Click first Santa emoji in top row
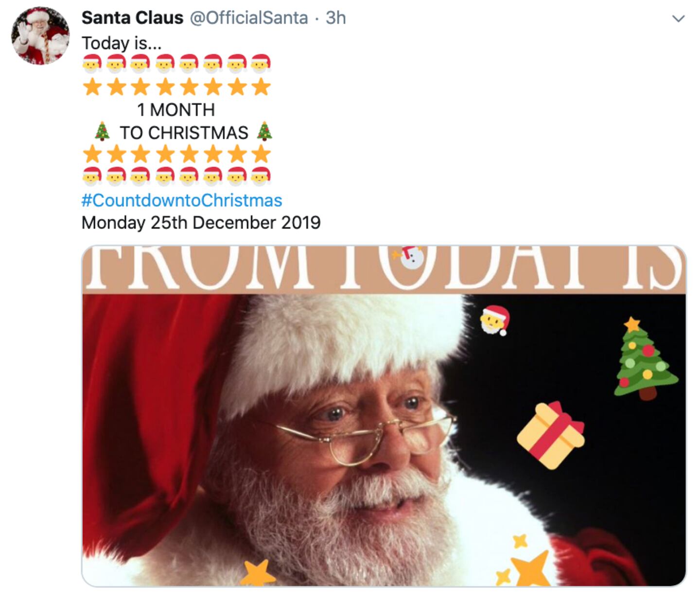 92,63
